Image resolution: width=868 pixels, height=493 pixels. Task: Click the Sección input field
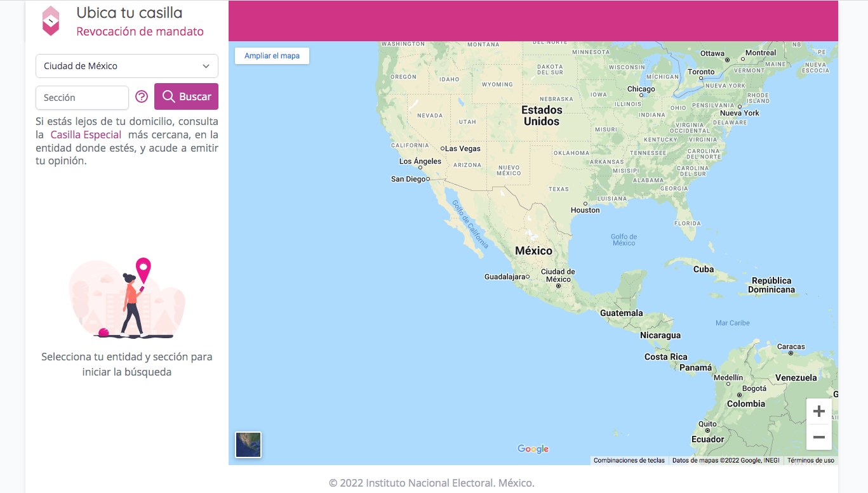point(83,98)
